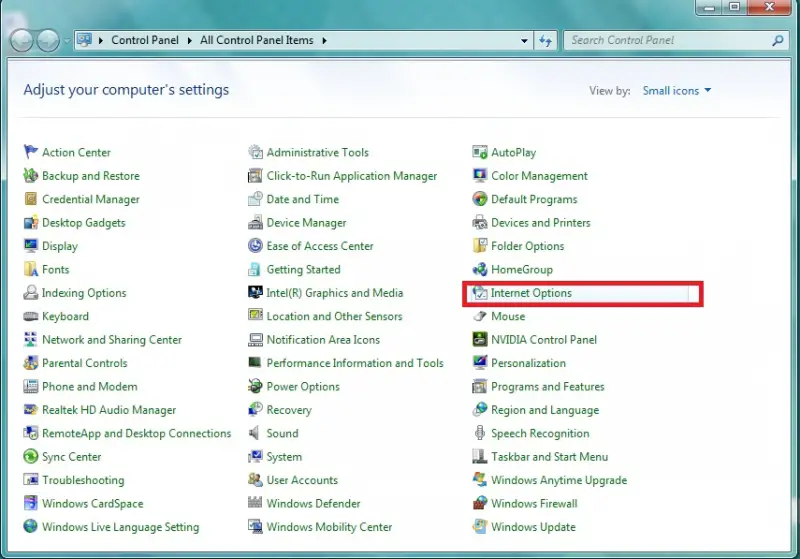
Task: Open the Small icons View by dropdown
Action: click(677, 90)
